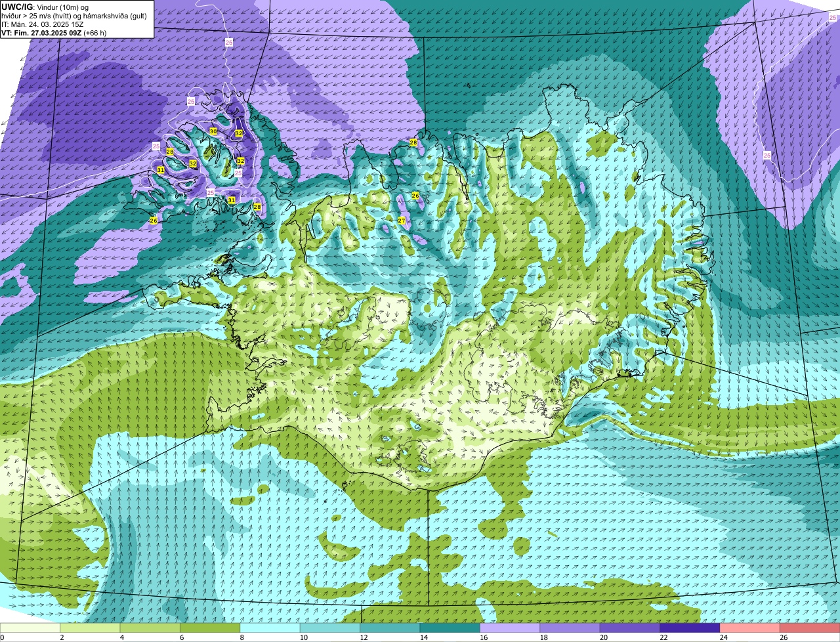Viewport: 840px width, 642px height.
Task: Click the legend scale value 10
Action: [x=303, y=637]
